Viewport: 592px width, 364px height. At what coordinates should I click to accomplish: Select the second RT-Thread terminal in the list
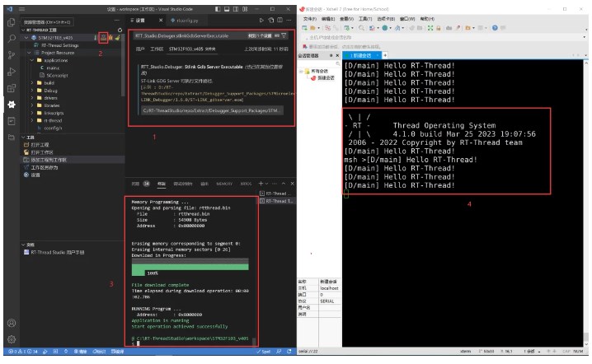277,201
